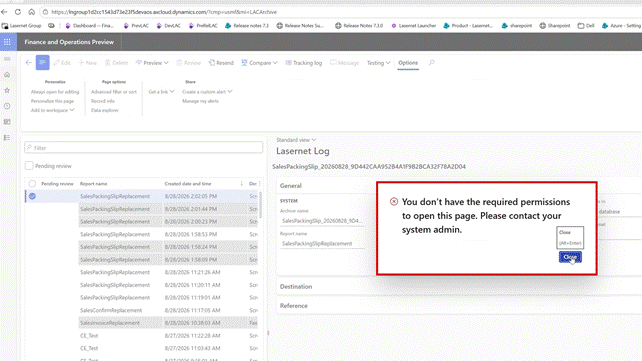Select row created 8/28/2026 11:21:26 AM

pos(141,272)
